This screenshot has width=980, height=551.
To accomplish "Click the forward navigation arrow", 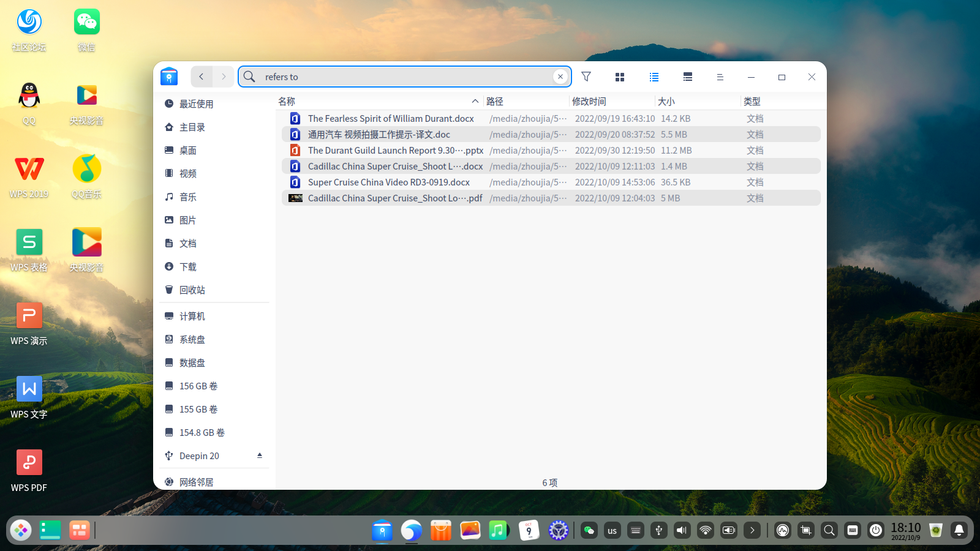I will click(224, 77).
